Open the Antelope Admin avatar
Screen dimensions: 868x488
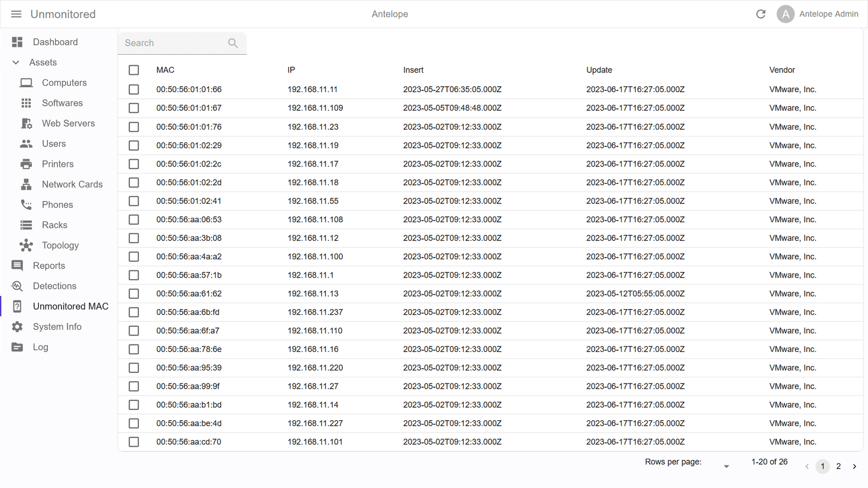pyautogui.click(x=786, y=14)
